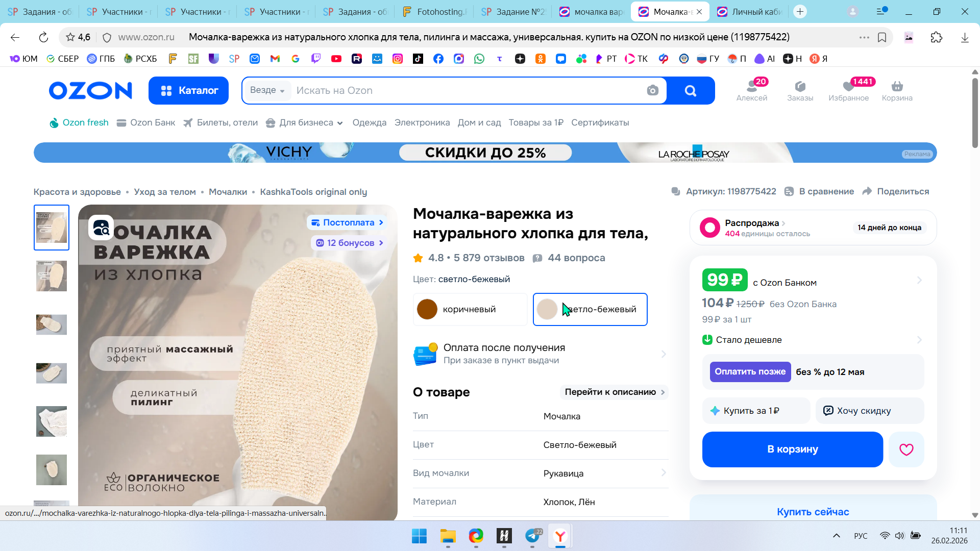Open the Электроника menu item
This screenshot has width=980, height=551.
point(422,122)
